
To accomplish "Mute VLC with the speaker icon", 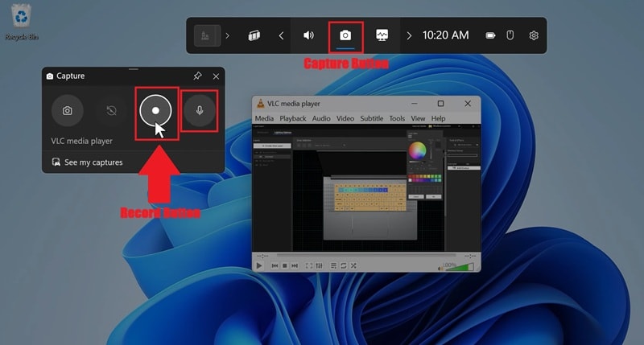I will coord(440,269).
